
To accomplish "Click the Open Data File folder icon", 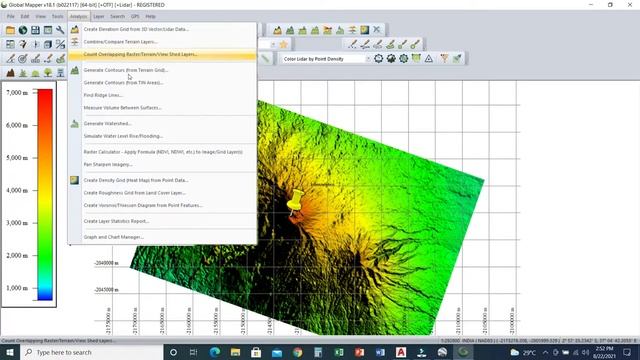I will [x=10, y=30].
